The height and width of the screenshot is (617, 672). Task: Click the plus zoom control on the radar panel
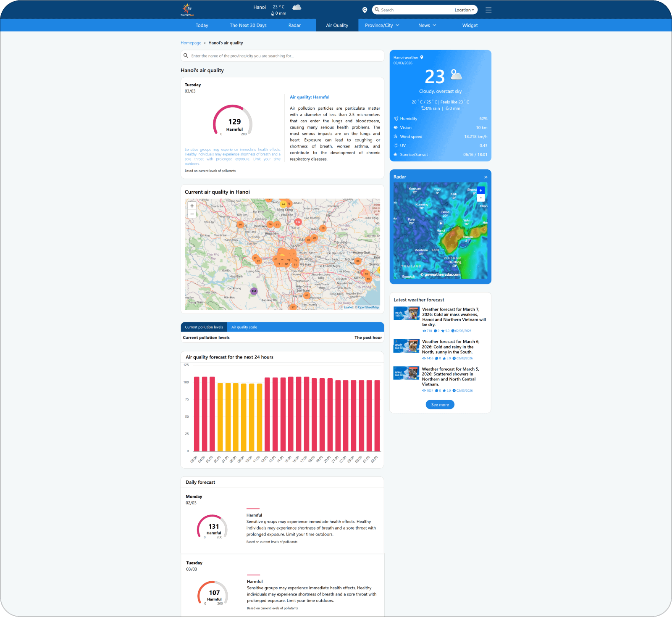480,190
